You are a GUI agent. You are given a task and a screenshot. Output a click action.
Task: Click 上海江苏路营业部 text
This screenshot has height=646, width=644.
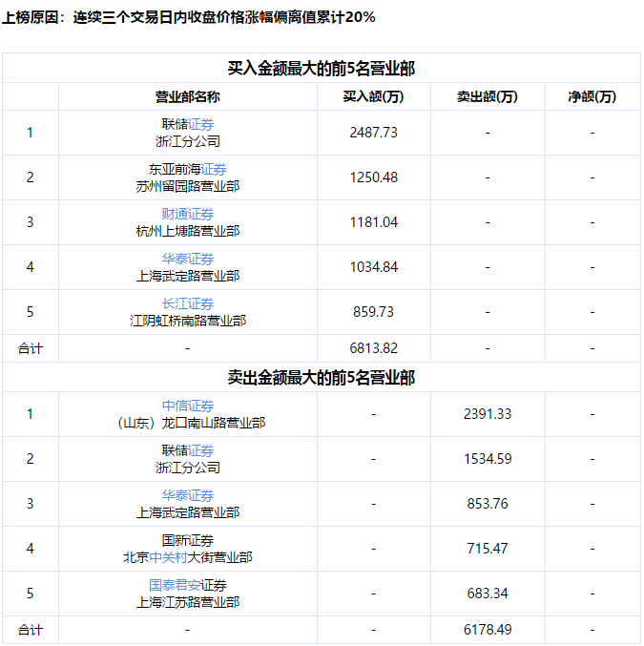tap(188, 602)
